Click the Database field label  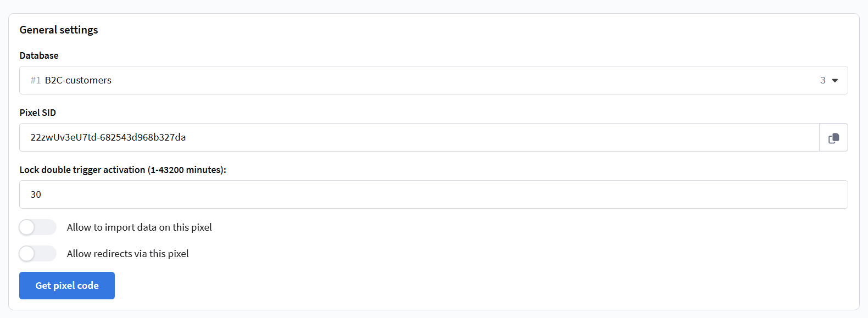point(39,55)
